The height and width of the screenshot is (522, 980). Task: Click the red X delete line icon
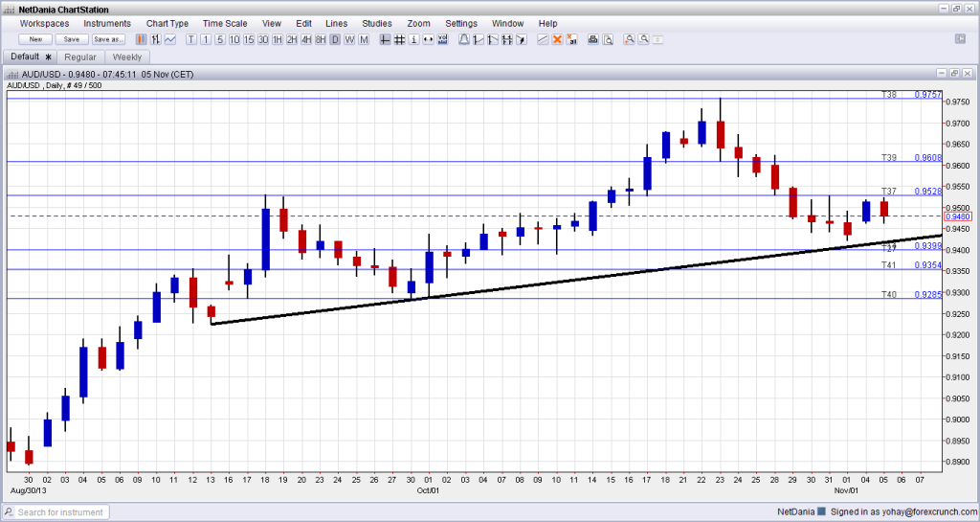[558, 39]
